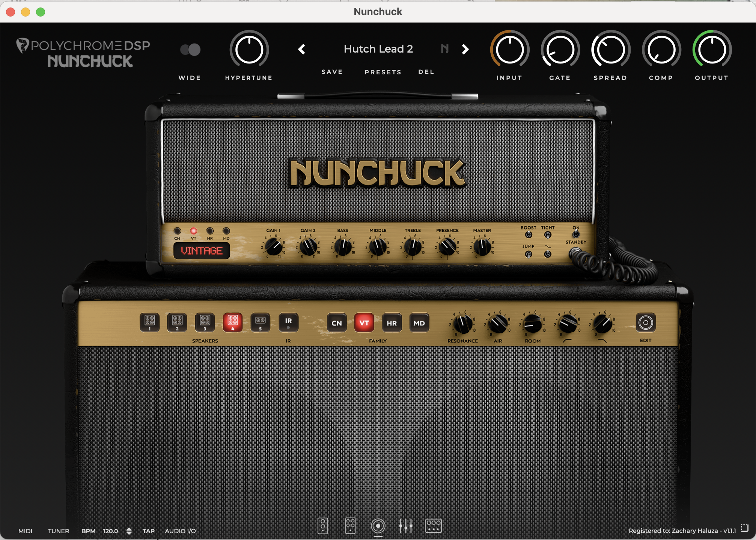Open the TUNER from bottom bar

59,531
